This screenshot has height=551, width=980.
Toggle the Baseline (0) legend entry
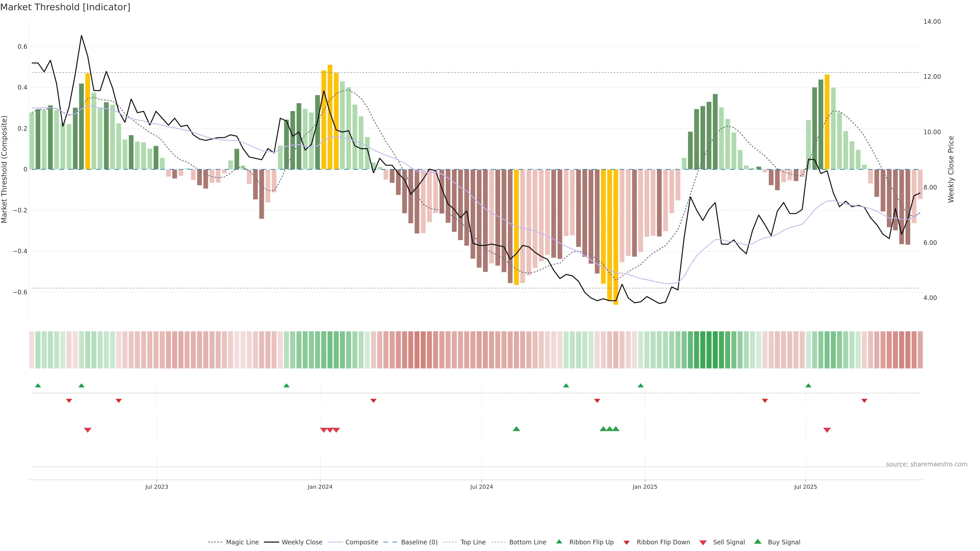point(419,542)
